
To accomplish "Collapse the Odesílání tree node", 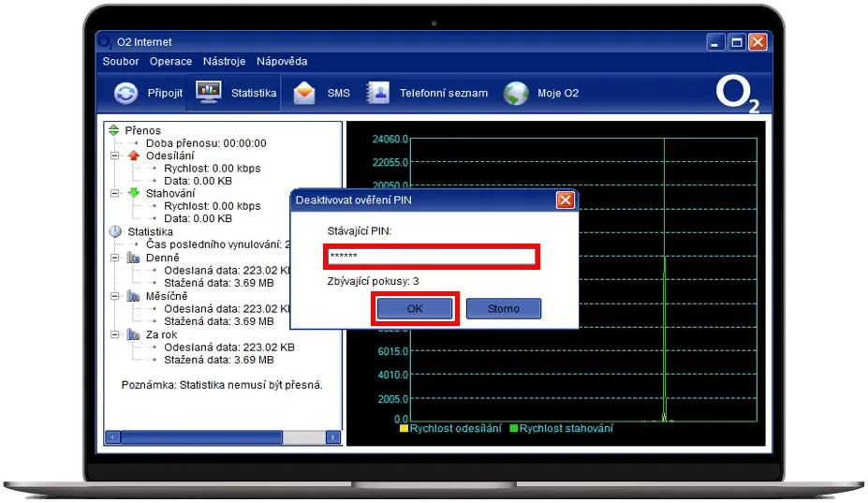I will click(115, 155).
